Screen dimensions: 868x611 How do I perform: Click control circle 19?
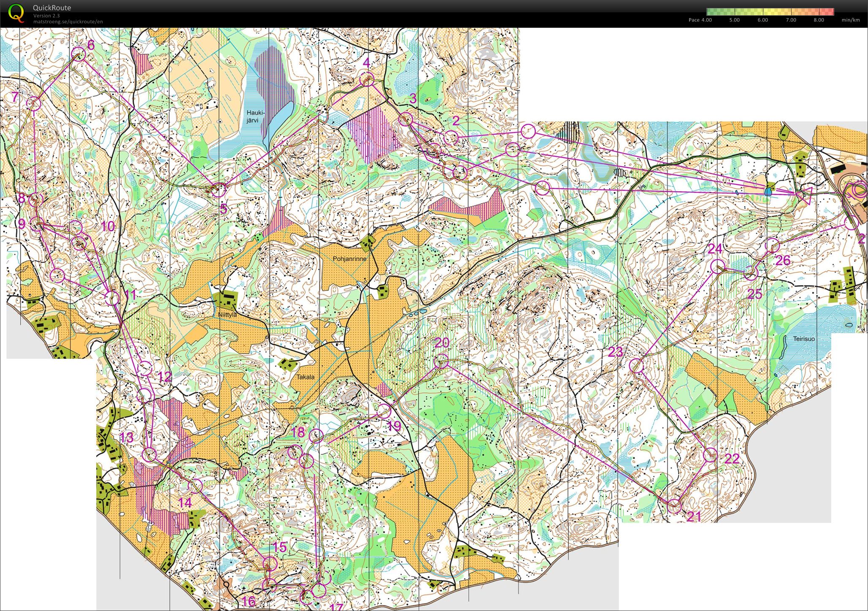click(383, 411)
